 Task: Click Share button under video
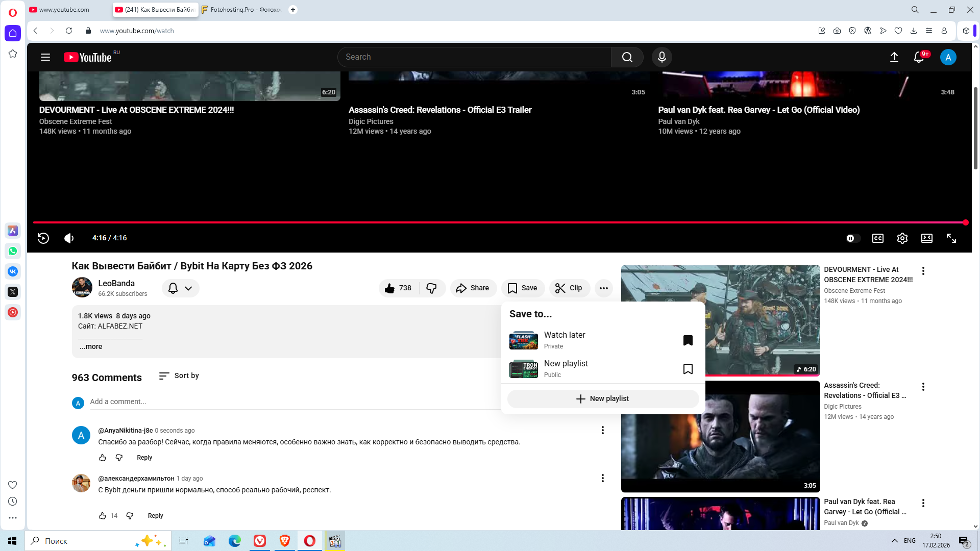click(x=473, y=288)
